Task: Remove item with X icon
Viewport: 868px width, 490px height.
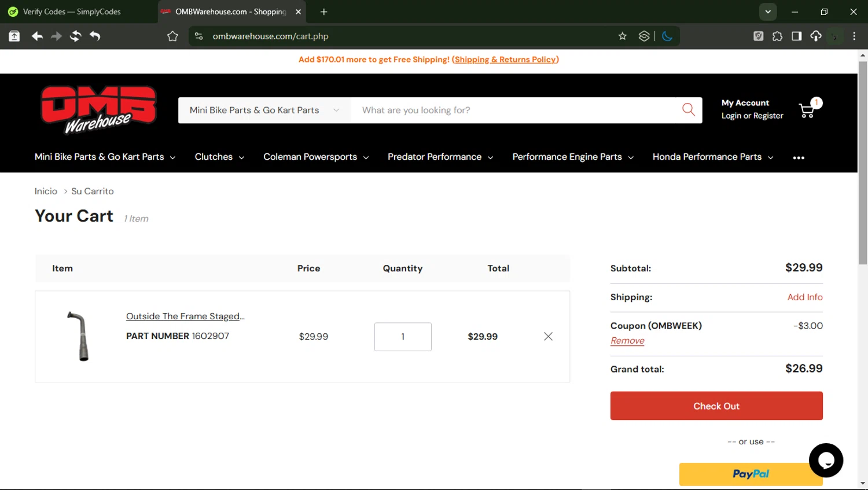Action: [x=548, y=336]
